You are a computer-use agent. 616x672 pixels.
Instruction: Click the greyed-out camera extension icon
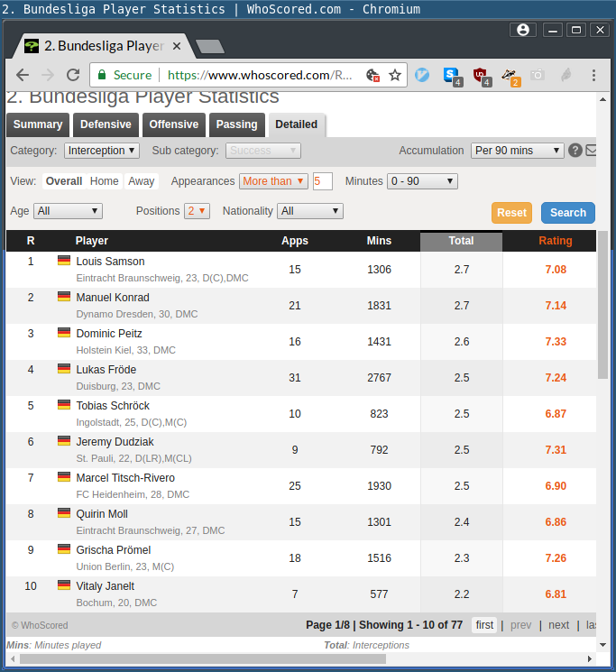click(538, 75)
